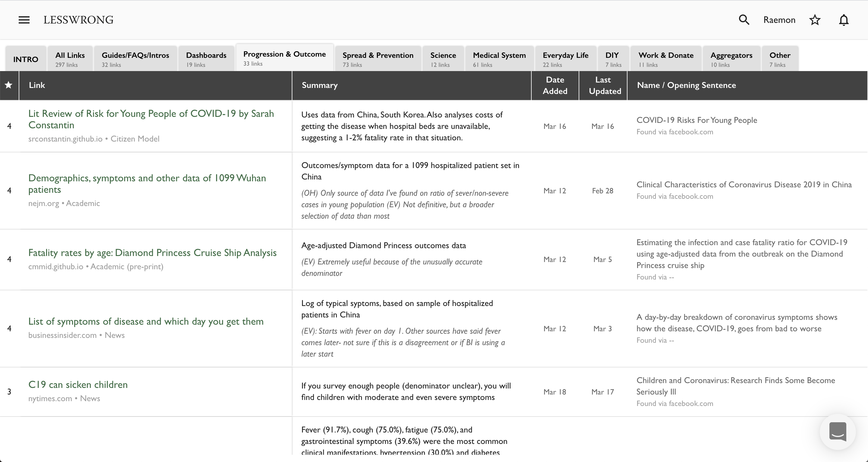This screenshot has width=868, height=462.
Task: Sort by the star rating column header
Action: pyautogui.click(x=9, y=85)
